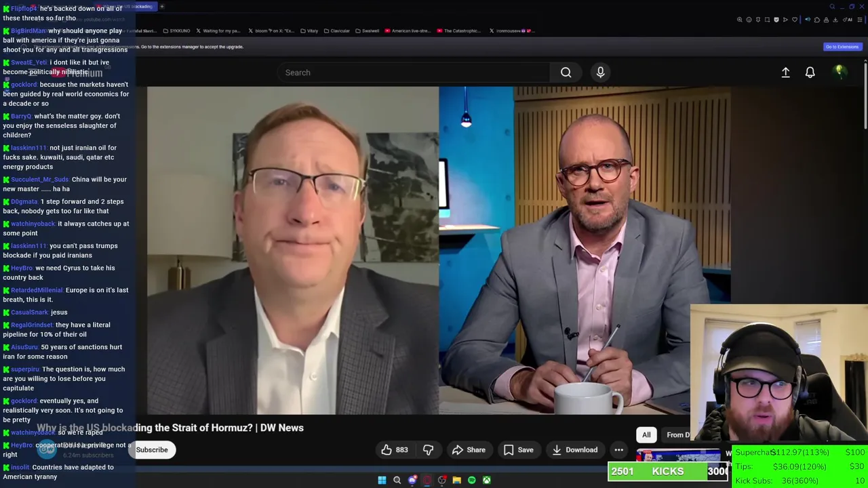Select the From D... filter chip

click(x=677, y=435)
